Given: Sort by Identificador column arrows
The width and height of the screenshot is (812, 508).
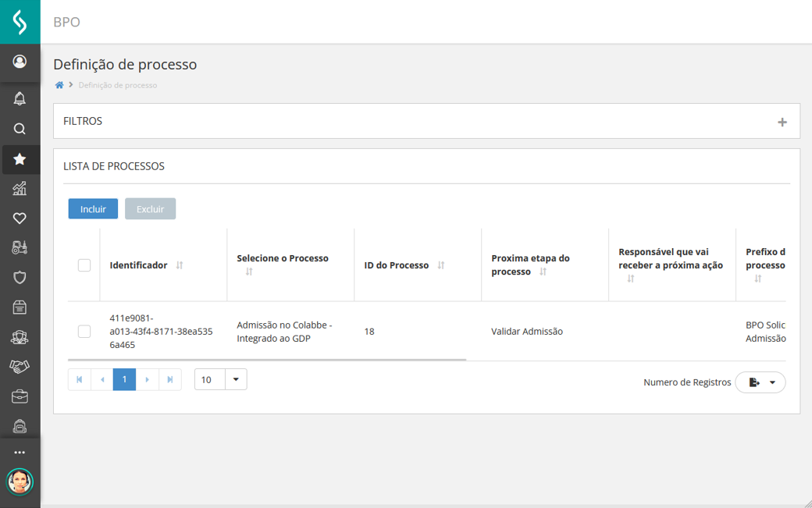Looking at the screenshot, I should [180, 265].
